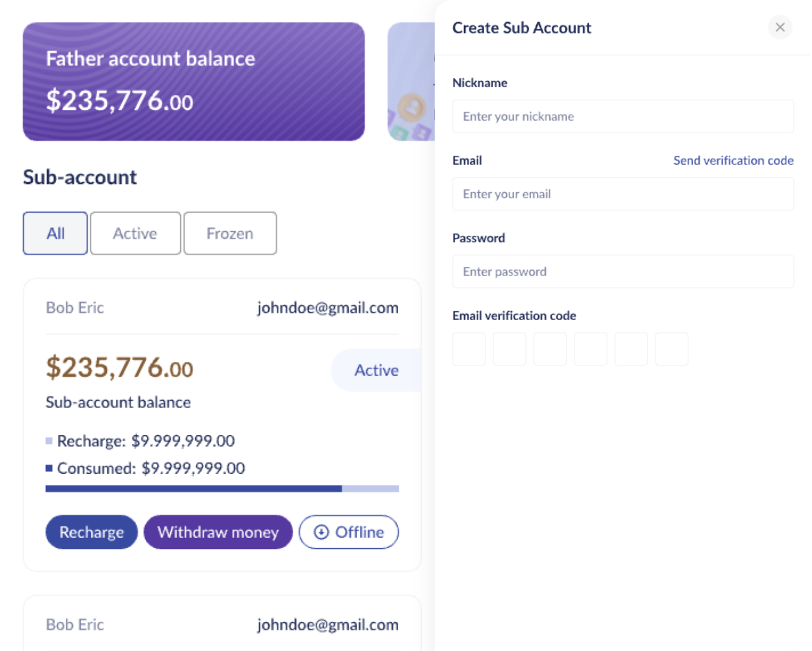Click the Offline button
Viewport: 812px width, 651px height.
(x=349, y=532)
